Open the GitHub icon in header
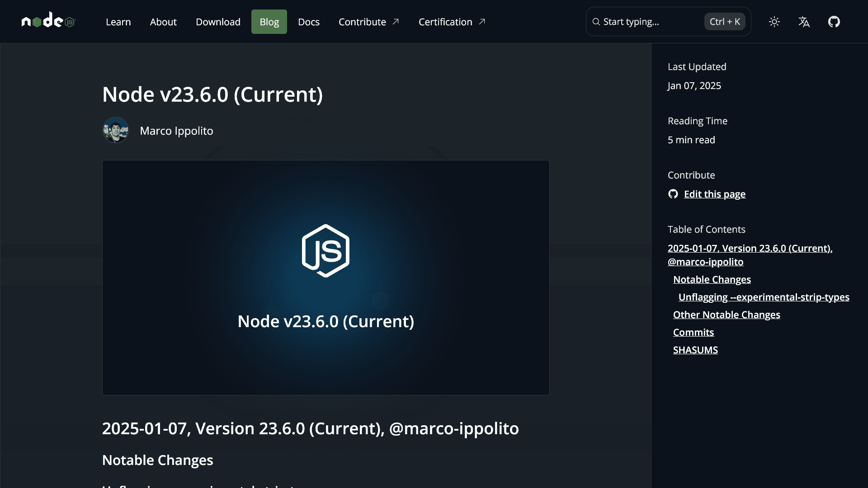This screenshot has width=868, height=488. [x=834, y=22]
